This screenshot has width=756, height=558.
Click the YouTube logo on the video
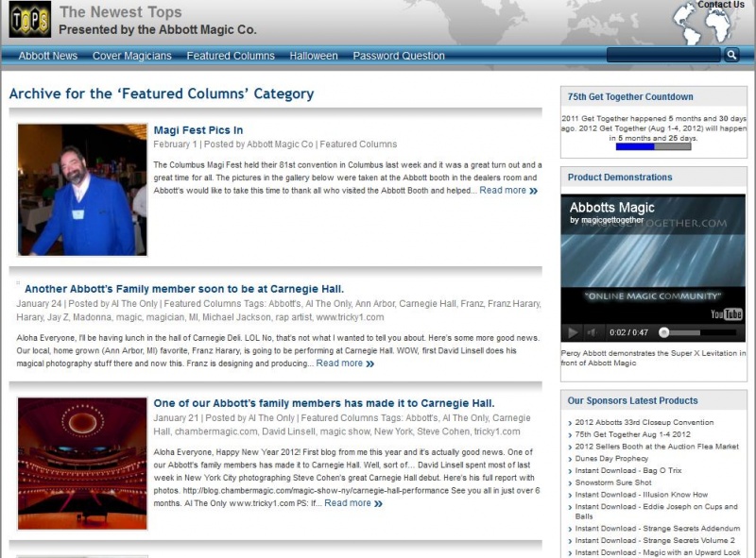(726, 314)
